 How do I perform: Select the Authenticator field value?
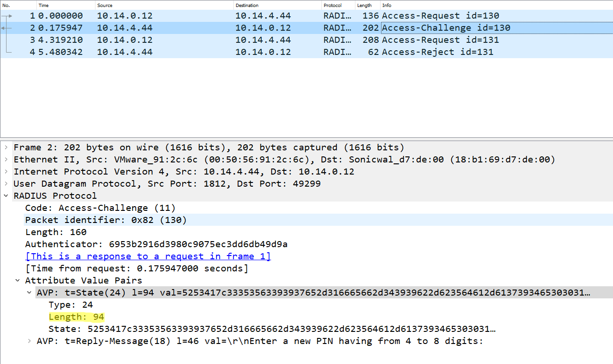point(140,244)
